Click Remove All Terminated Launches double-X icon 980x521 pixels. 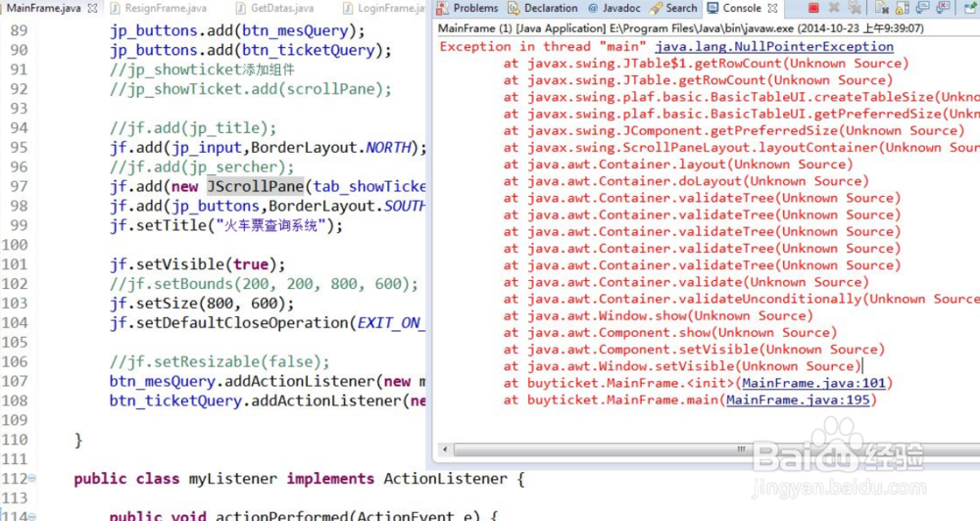click(x=854, y=8)
